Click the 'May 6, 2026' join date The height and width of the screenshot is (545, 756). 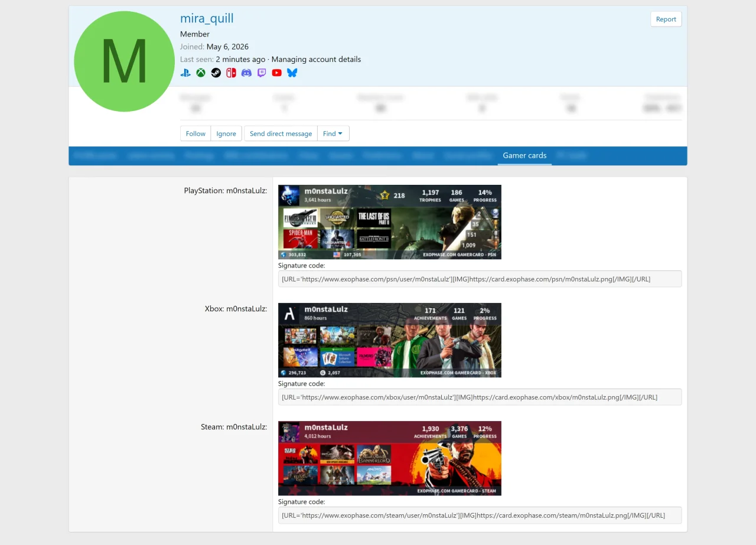tap(227, 47)
